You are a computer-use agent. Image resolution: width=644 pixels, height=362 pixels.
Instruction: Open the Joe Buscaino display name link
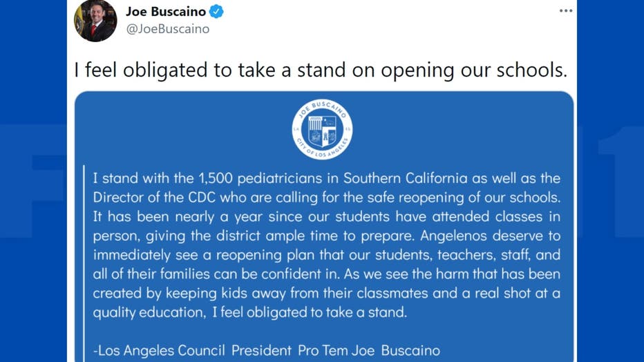coord(166,12)
